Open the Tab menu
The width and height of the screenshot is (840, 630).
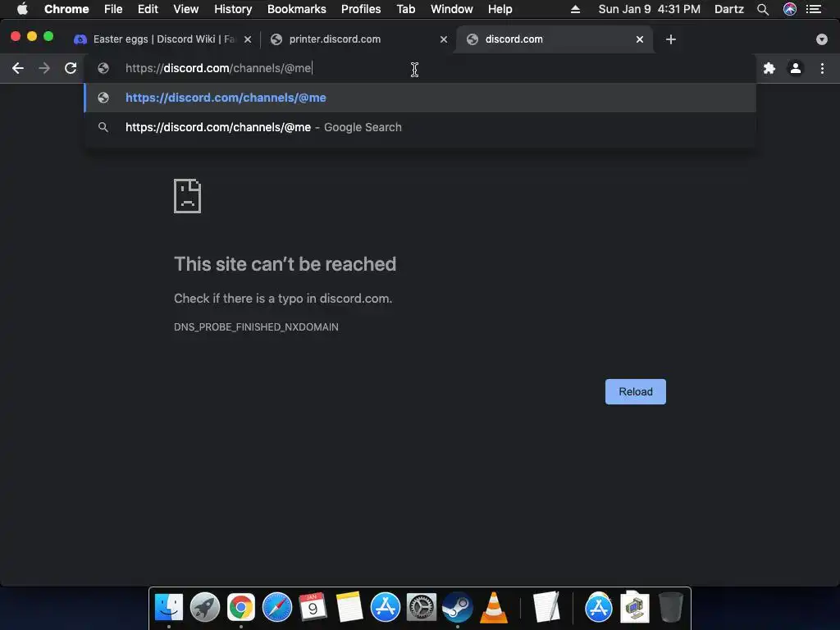pos(406,9)
